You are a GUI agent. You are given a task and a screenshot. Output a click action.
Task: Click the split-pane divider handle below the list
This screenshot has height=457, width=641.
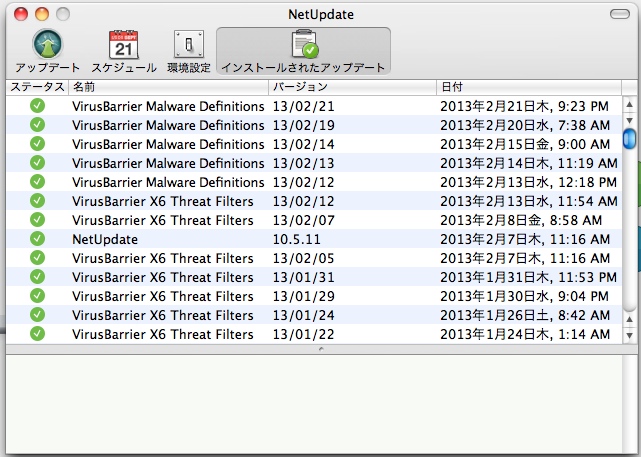tap(321, 349)
